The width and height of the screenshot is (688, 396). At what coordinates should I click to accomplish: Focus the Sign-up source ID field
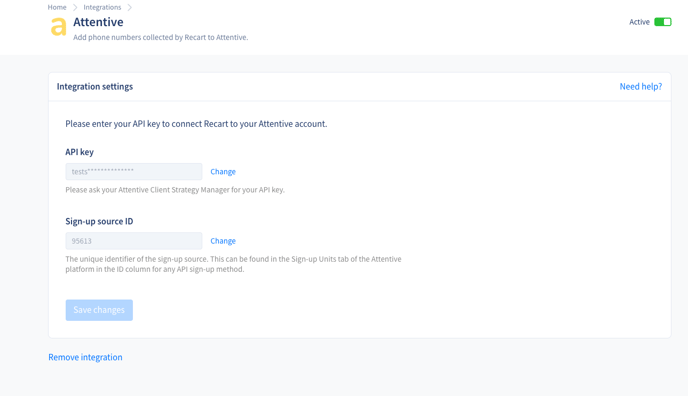pyautogui.click(x=134, y=241)
